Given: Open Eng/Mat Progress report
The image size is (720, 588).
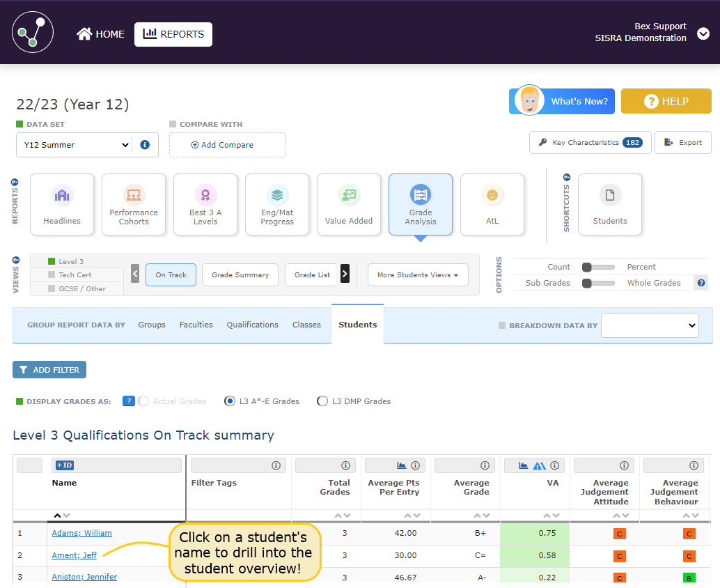Looking at the screenshot, I should pyautogui.click(x=277, y=205).
